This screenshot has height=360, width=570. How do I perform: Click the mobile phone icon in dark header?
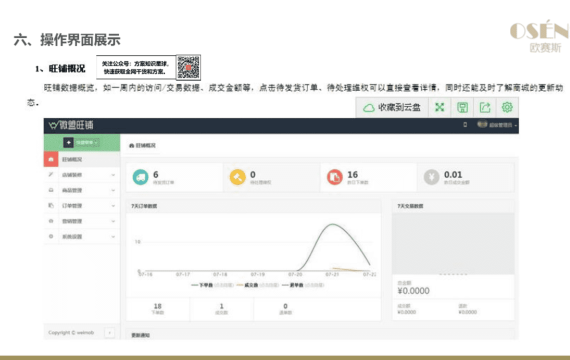465,125
